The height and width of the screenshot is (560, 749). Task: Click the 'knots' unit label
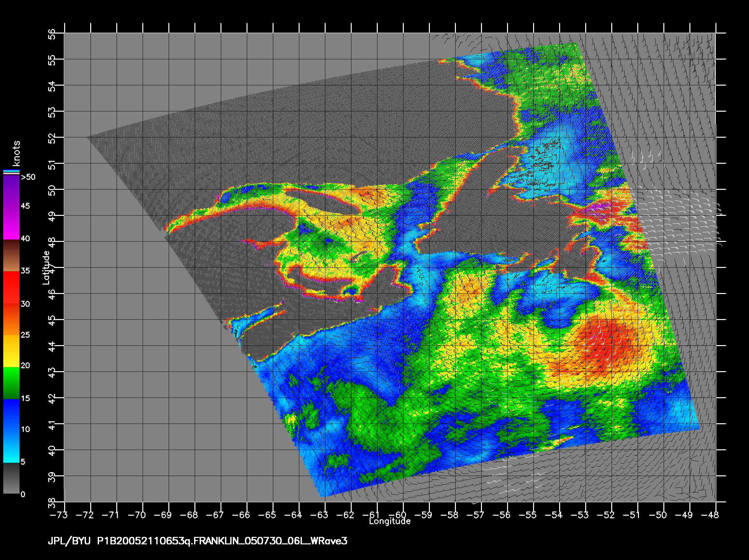point(16,153)
